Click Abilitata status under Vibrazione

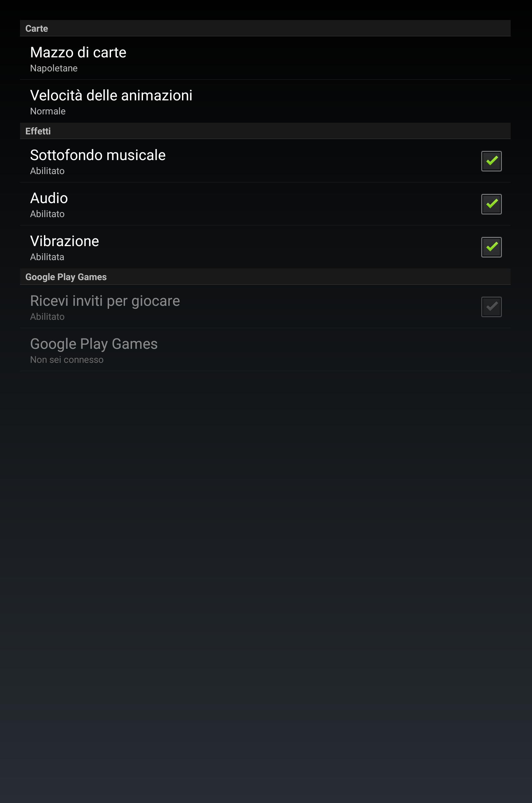pyautogui.click(x=47, y=257)
